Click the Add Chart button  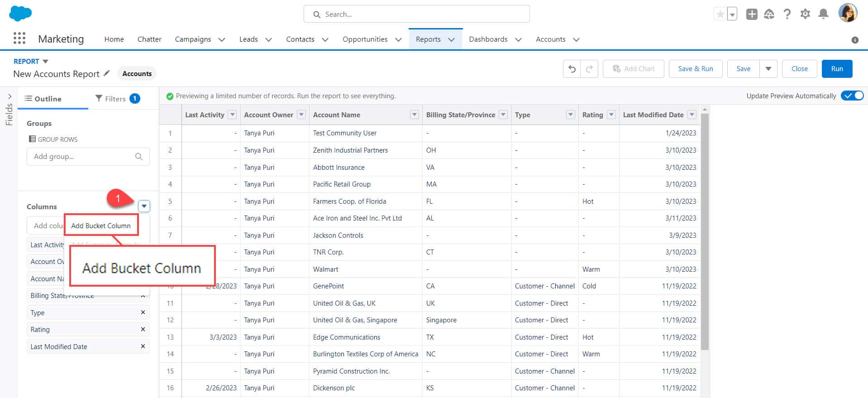tap(633, 69)
